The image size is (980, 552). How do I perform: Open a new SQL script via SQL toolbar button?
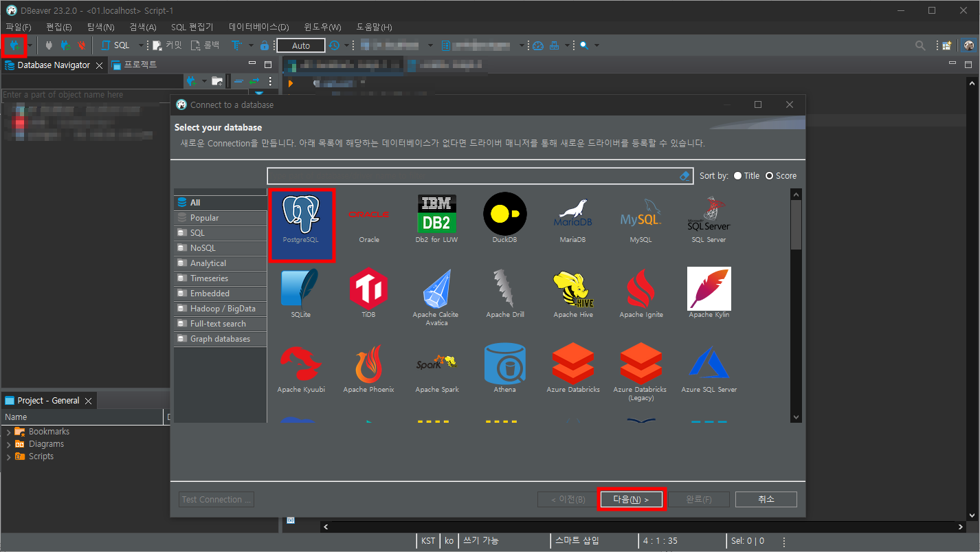coord(115,45)
